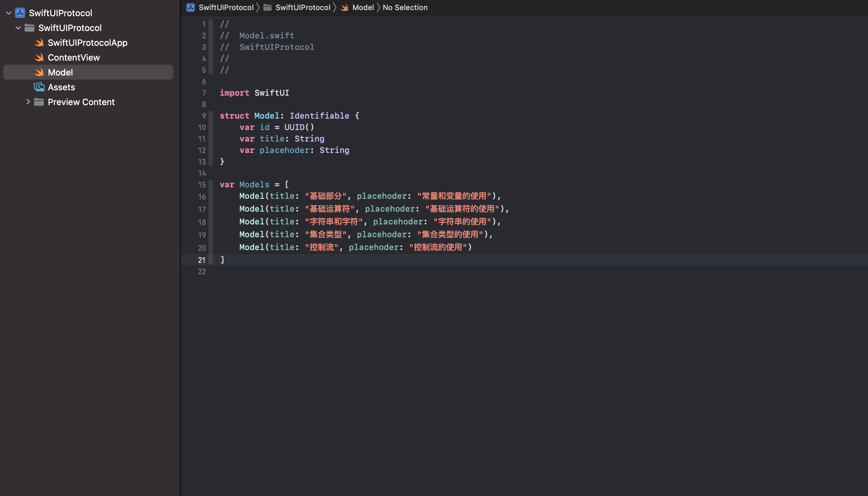Image resolution: width=868 pixels, height=496 pixels.
Task: Click the Swift icon beside SwiftUIProtocolApp
Action: coord(39,42)
